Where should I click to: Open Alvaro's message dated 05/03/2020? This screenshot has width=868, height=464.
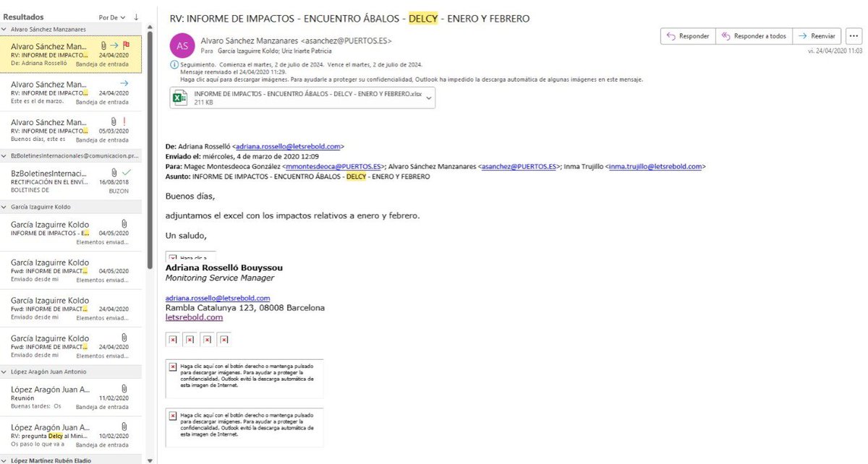(71, 129)
